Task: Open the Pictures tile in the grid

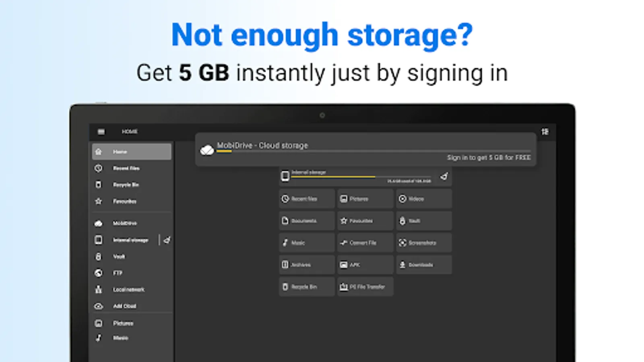Action: 365,199
